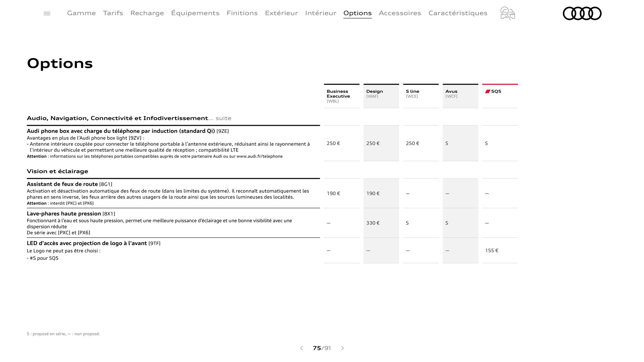
Task: Click the red SQ5 emblem icon
Action: tap(488, 91)
